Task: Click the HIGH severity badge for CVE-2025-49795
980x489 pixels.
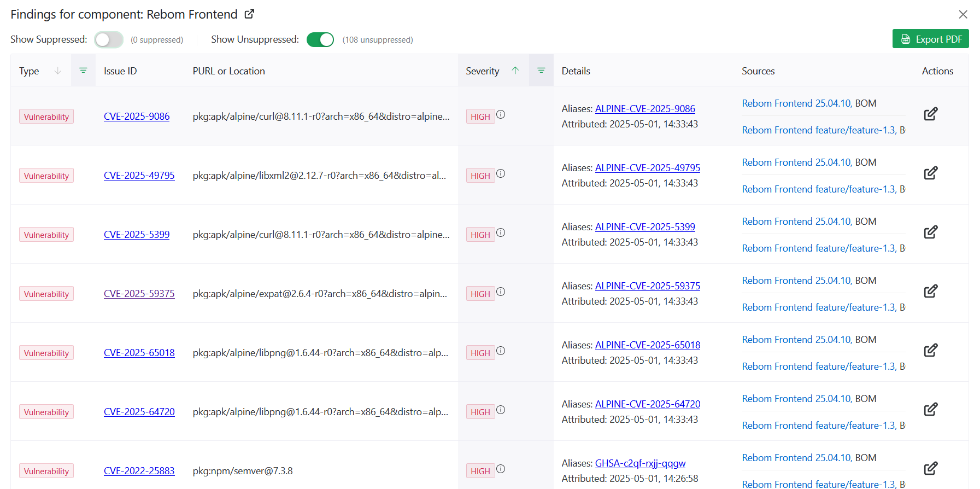Action: (480, 176)
